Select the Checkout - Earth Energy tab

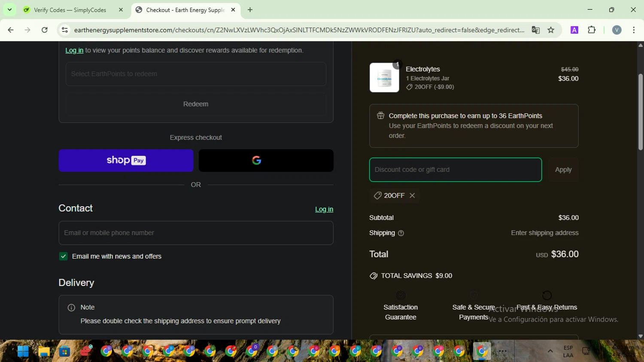tap(185, 10)
